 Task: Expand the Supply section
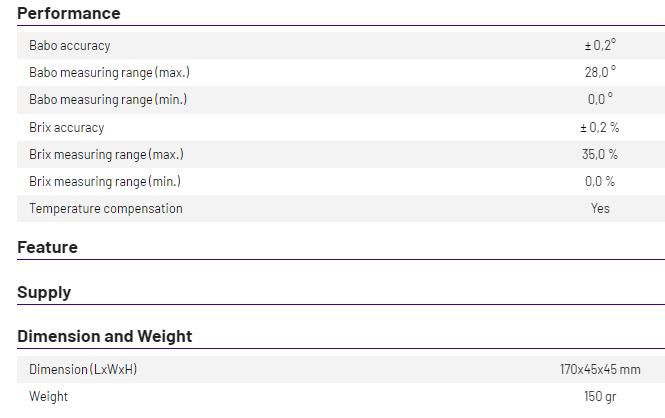(44, 292)
